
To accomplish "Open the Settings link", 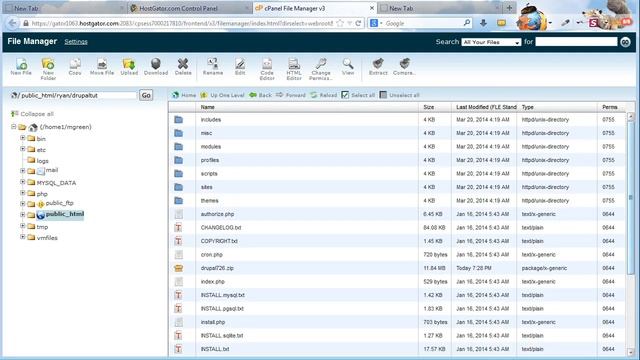I will click(76, 42).
